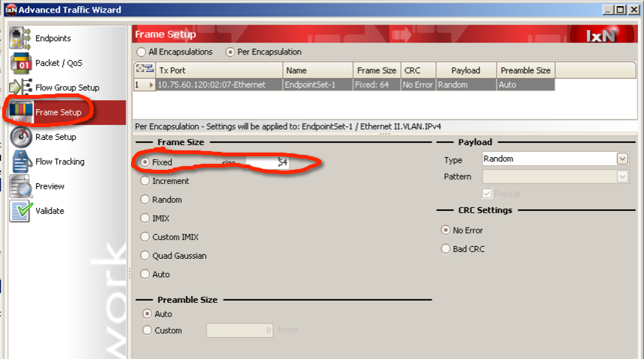The image size is (644, 359).
Task: Enable the Bad CRC option
Action: (x=446, y=249)
